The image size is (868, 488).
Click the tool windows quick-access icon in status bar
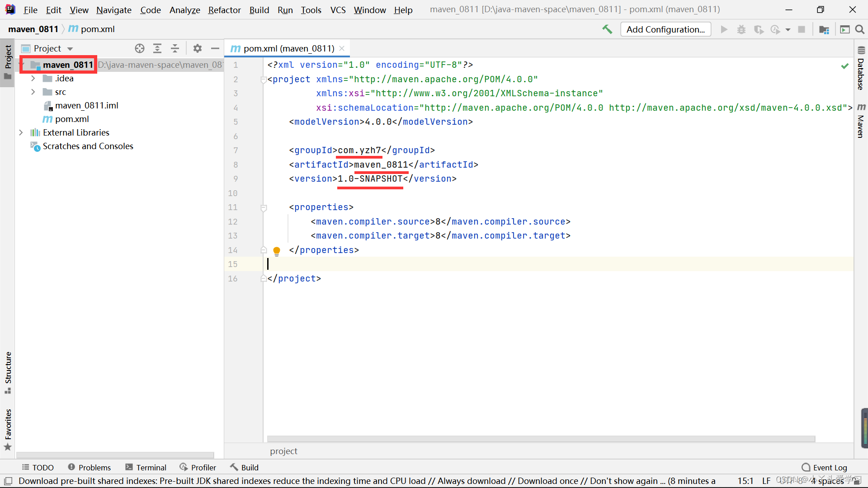pos(8,481)
